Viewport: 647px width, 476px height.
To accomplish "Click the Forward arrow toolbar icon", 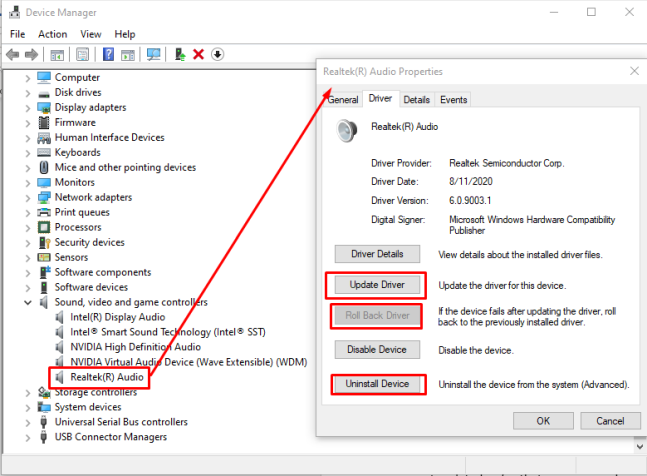I will click(x=31, y=54).
